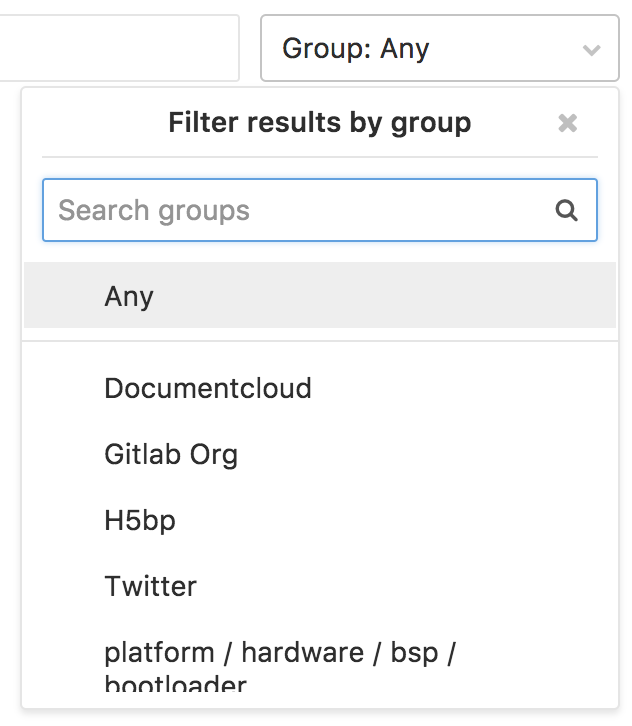Close the group filter panel with X

(x=567, y=123)
